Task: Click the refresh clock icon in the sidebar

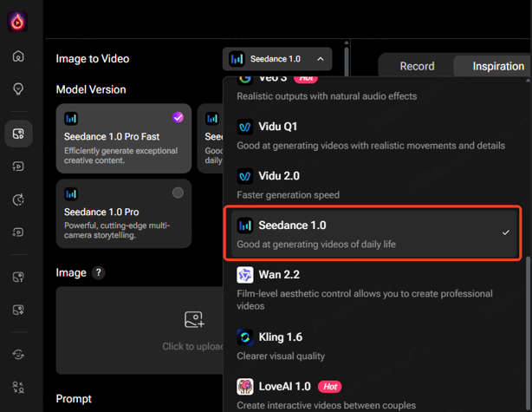Action: point(18,199)
